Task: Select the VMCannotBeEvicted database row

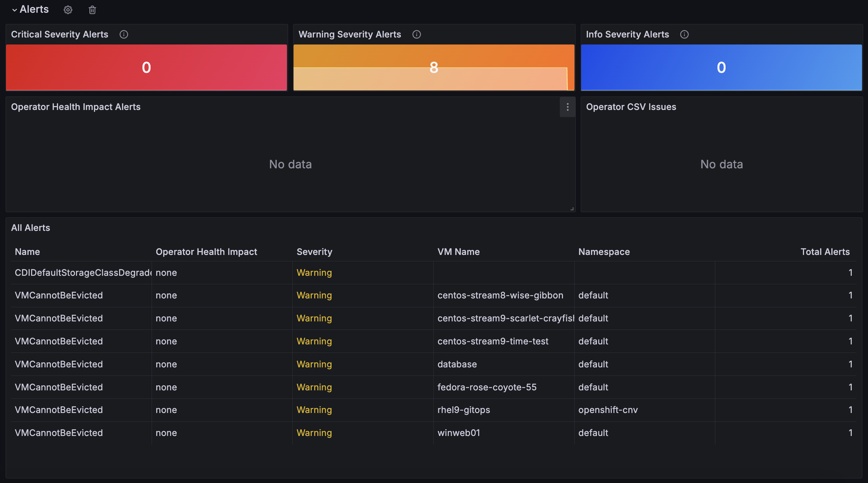Action: click(433, 363)
